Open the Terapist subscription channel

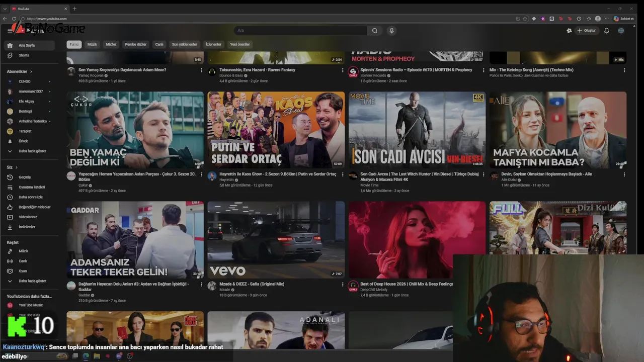[x=30, y=131]
